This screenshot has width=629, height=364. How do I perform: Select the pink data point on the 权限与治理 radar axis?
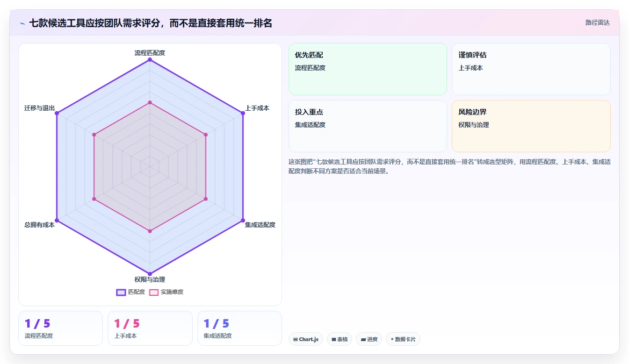150,231
